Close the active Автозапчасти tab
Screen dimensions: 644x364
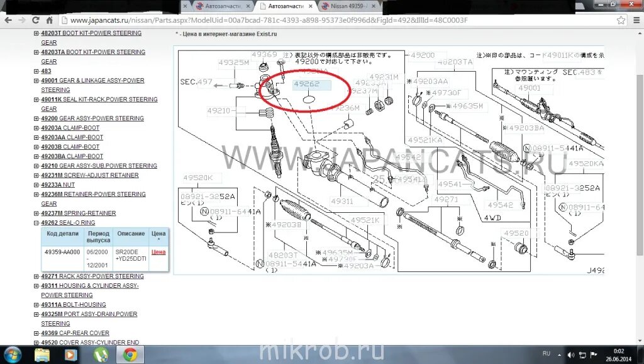pyautogui.click(x=311, y=6)
